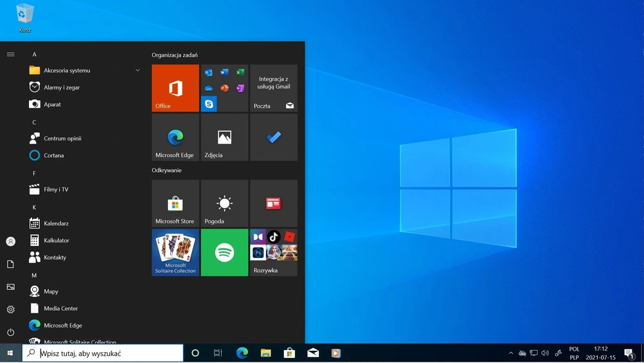This screenshot has height=363, width=644.
Task: Open the Spotify tile
Action: point(225,252)
